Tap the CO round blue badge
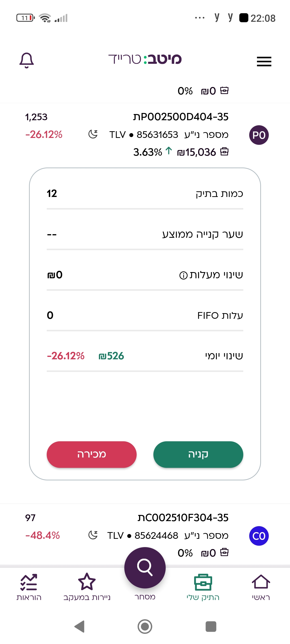The width and height of the screenshot is (290, 644). tap(259, 536)
